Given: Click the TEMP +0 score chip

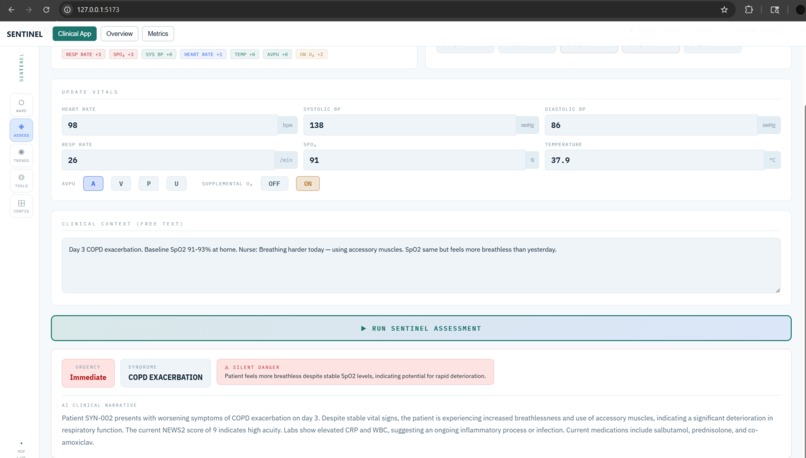Looking at the screenshot, I should point(245,54).
